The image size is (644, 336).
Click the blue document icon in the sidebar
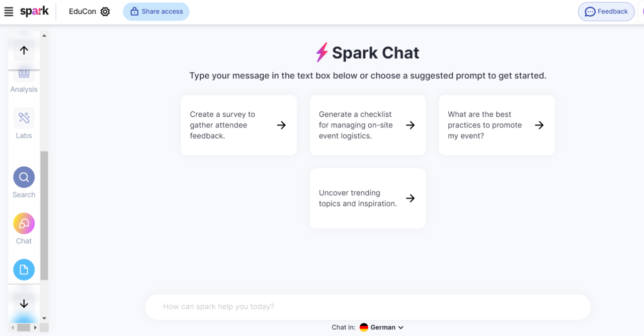[24, 270]
